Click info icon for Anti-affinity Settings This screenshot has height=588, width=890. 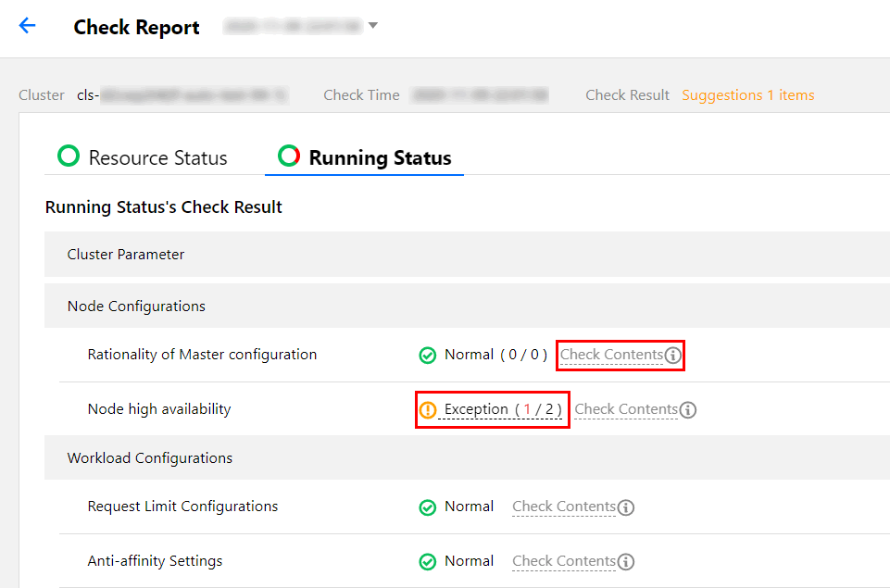pyautogui.click(x=626, y=562)
